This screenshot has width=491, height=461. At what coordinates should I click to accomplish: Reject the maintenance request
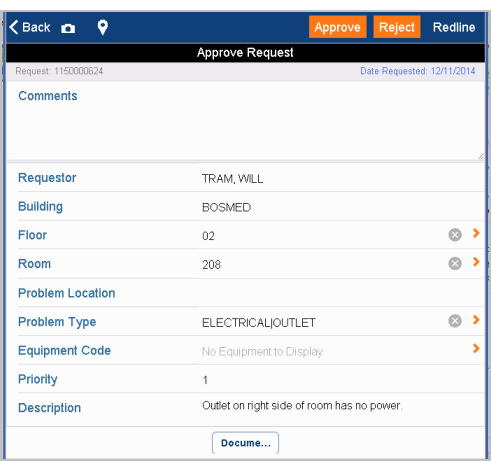(397, 27)
